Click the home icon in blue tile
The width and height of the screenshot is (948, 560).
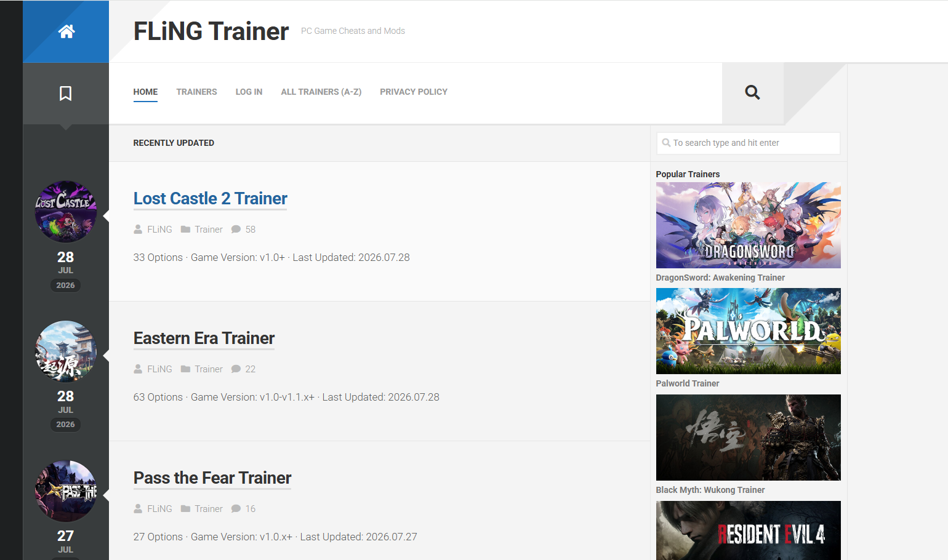click(66, 31)
